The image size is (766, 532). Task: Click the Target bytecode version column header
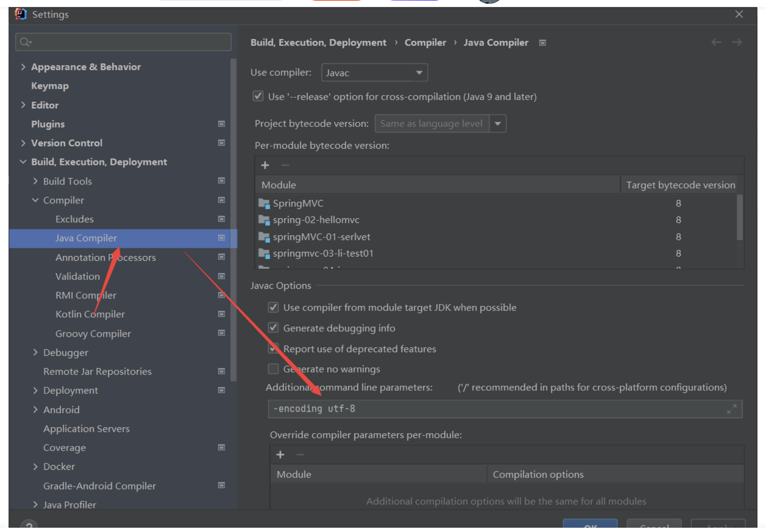pyautogui.click(x=680, y=185)
